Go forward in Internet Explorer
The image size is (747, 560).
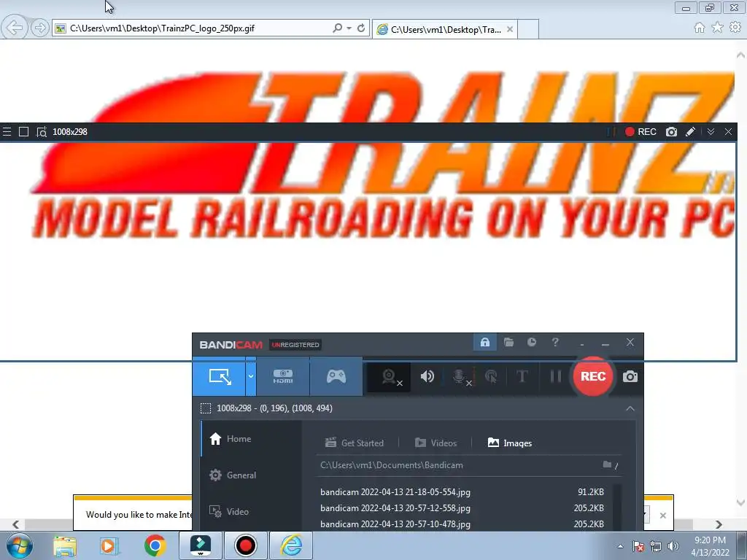pyautogui.click(x=40, y=28)
